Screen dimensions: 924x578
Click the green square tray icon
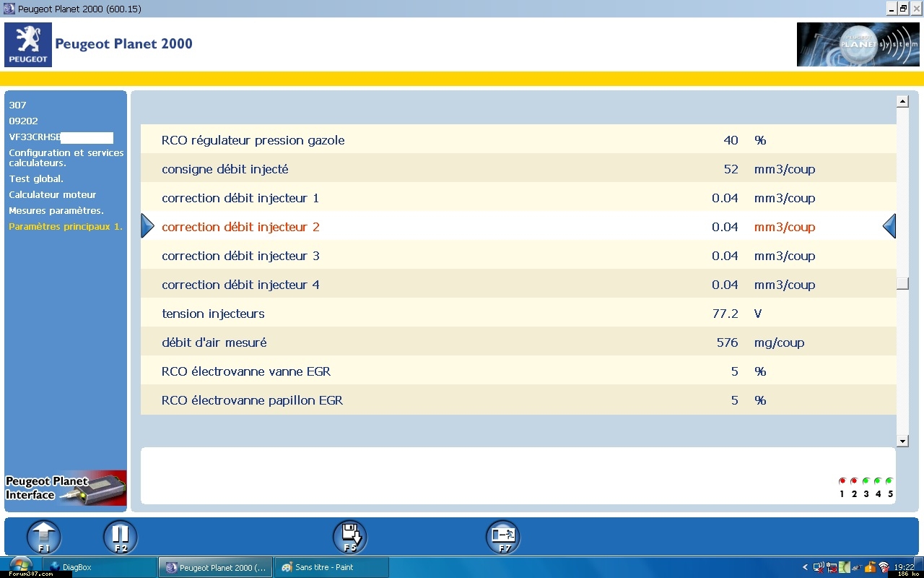coord(845,567)
